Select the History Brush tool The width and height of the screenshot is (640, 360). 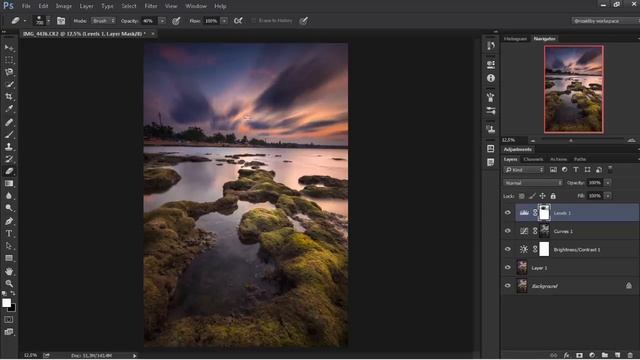pos(9,159)
